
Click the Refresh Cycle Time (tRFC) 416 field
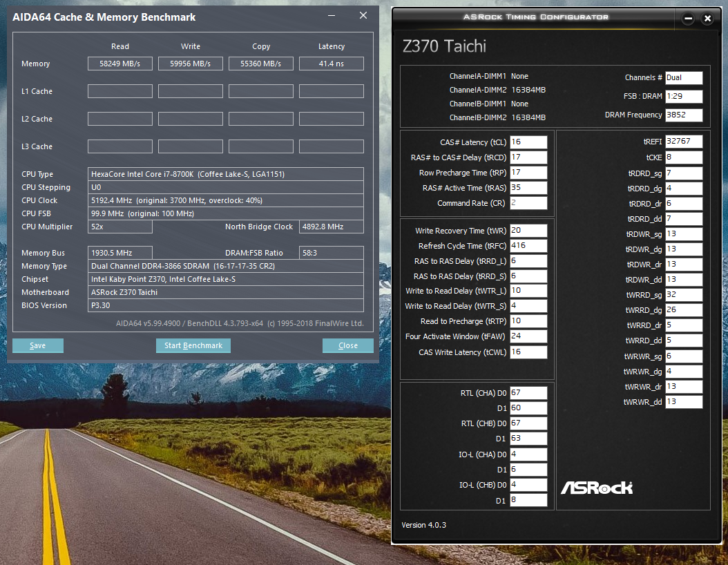[528, 246]
